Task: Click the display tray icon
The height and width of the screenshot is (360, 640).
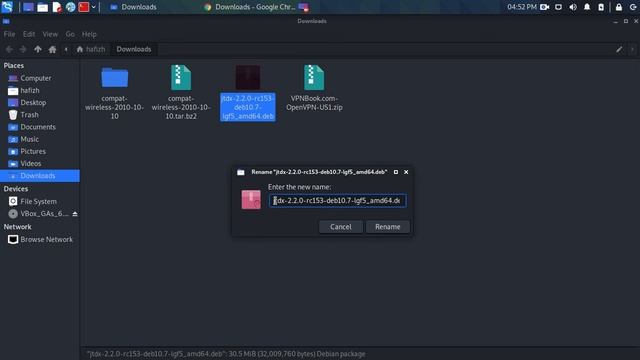Action: tap(558, 7)
